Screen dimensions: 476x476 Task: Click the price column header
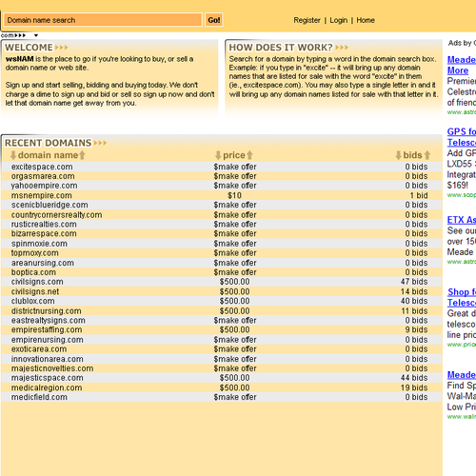tap(234, 155)
